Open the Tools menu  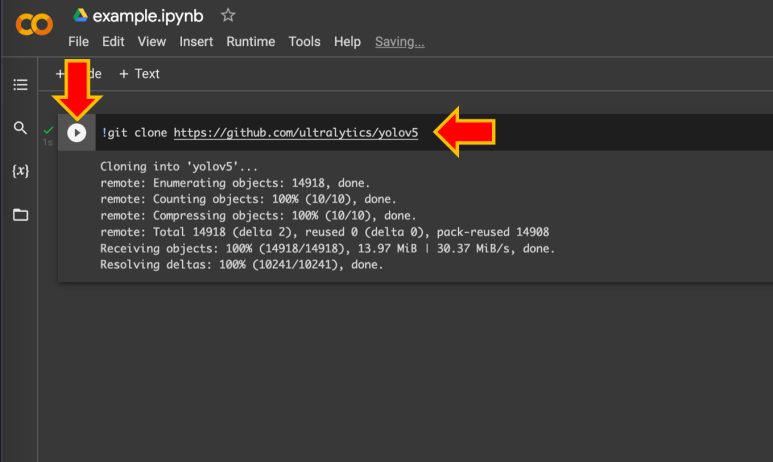pos(304,42)
